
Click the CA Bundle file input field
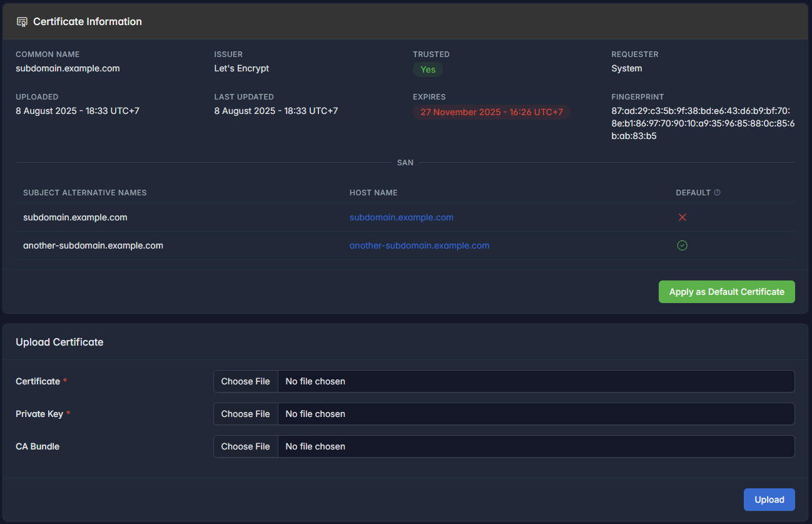click(504, 446)
